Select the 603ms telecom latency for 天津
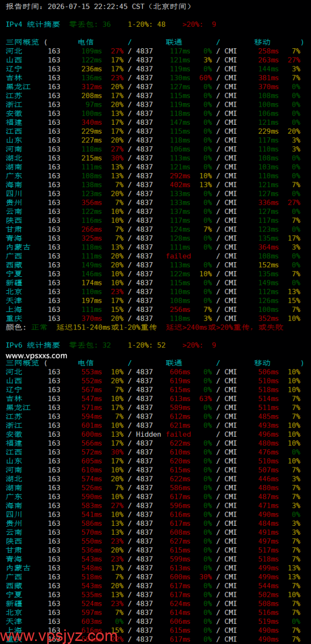 point(91,622)
